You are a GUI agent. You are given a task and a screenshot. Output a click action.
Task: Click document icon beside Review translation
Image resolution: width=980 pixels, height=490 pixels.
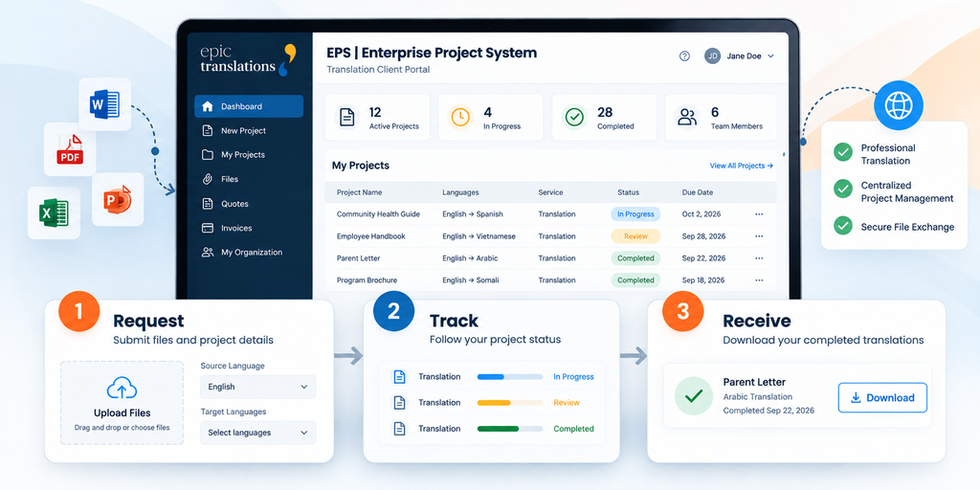pyautogui.click(x=399, y=403)
